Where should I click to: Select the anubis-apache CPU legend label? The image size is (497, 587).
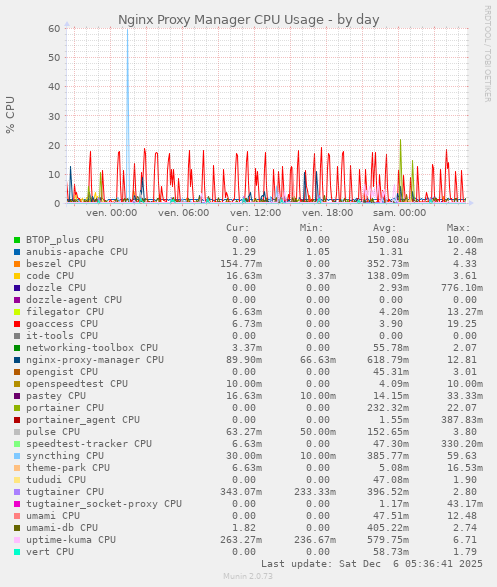[x=77, y=252]
